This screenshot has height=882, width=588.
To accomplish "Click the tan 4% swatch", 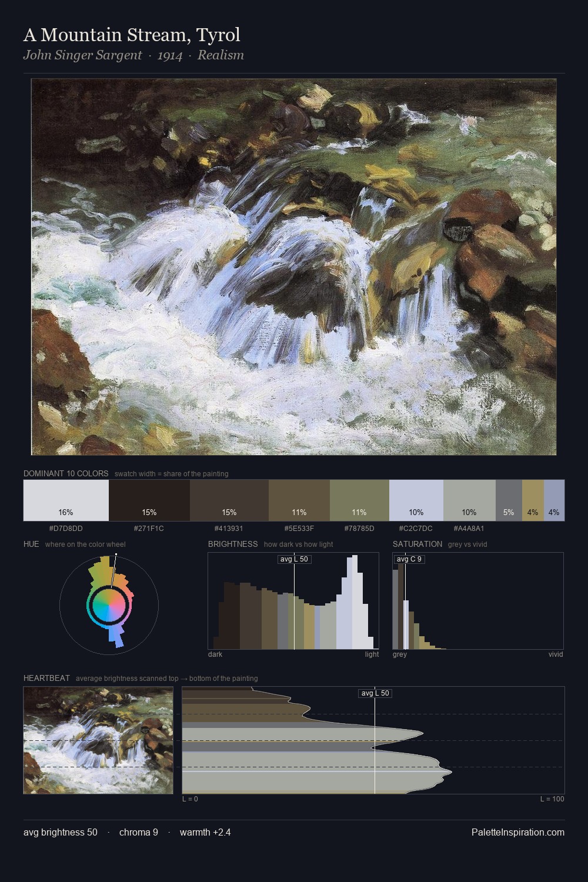I will [533, 500].
